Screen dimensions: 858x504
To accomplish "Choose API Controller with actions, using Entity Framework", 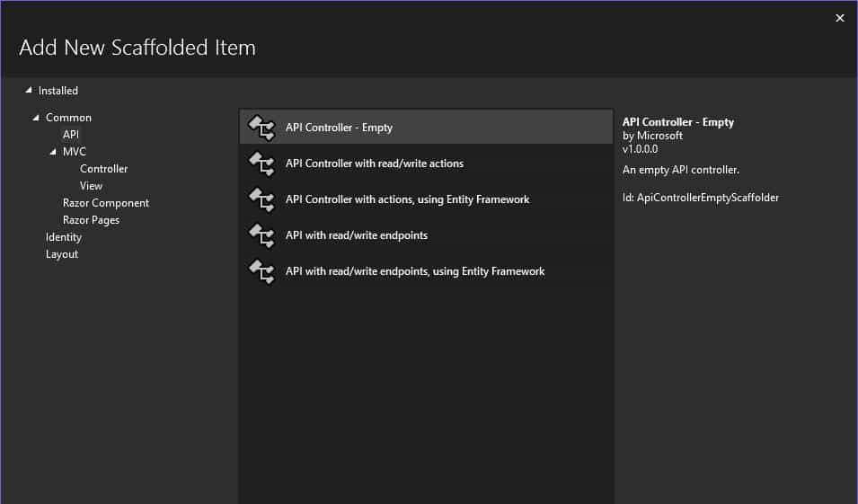I will point(426,199).
